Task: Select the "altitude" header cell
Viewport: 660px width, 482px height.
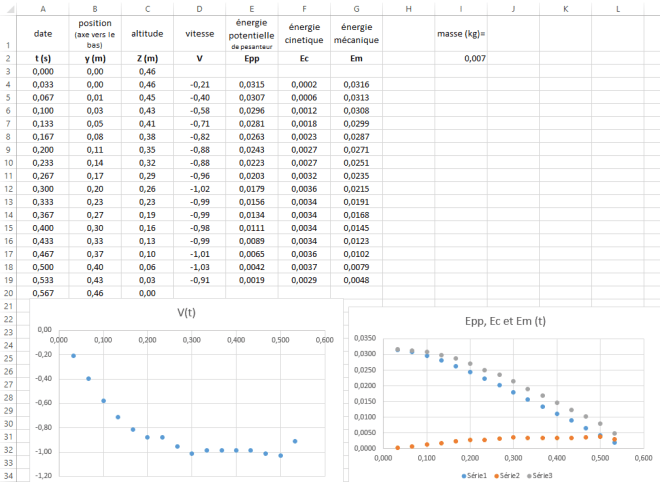Action: pyautogui.click(x=147, y=34)
